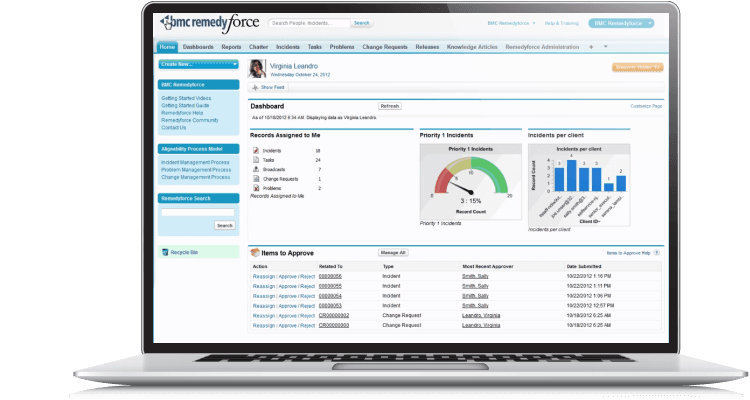Open record 00000056

pos(330,277)
